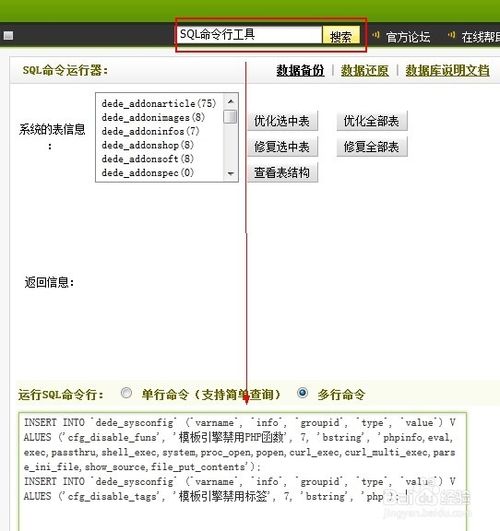The image size is (500, 531).
Task: Click the table list scroll up arrow
Action: pyautogui.click(x=230, y=101)
